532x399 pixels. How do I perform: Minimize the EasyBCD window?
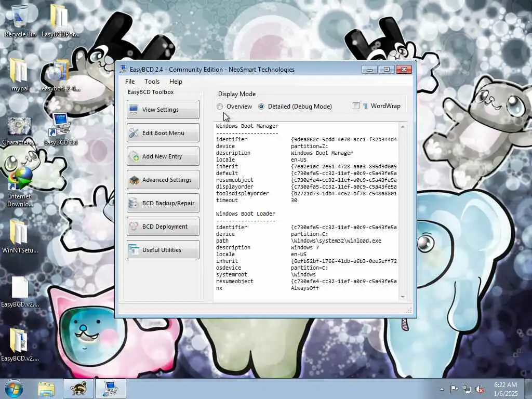pyautogui.click(x=369, y=69)
